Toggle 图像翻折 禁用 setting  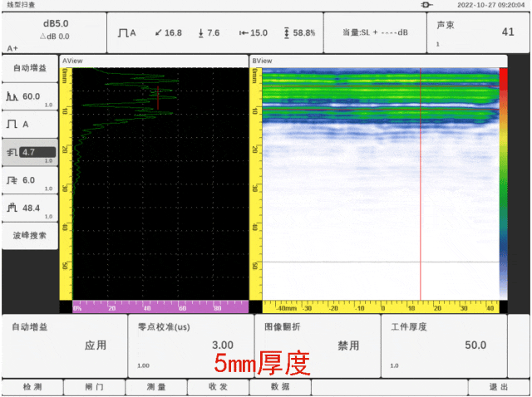coord(318,346)
